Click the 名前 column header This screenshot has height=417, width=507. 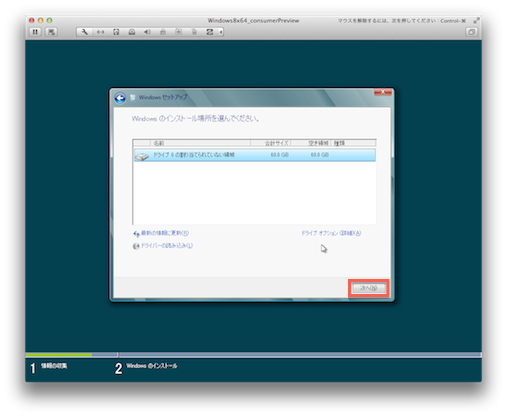tap(200, 143)
